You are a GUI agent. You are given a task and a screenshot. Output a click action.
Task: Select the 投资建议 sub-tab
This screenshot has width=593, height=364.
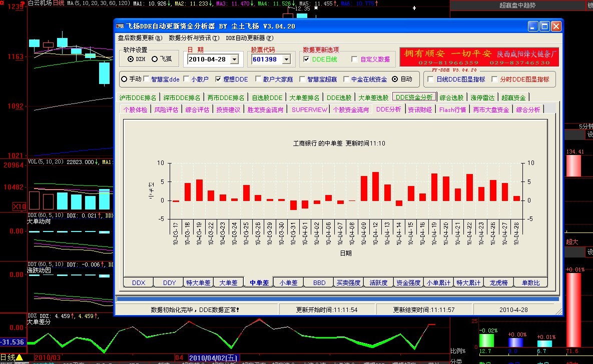click(x=228, y=109)
